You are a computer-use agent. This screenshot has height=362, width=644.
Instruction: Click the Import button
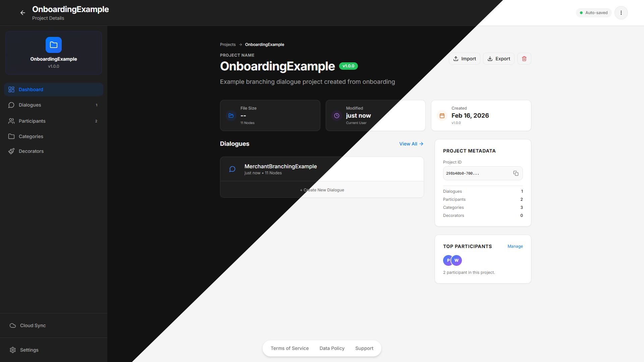465,59
